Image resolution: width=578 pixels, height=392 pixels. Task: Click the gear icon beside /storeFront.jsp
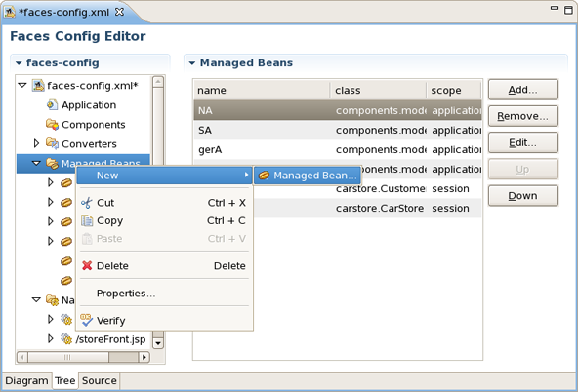pyautogui.click(x=66, y=338)
